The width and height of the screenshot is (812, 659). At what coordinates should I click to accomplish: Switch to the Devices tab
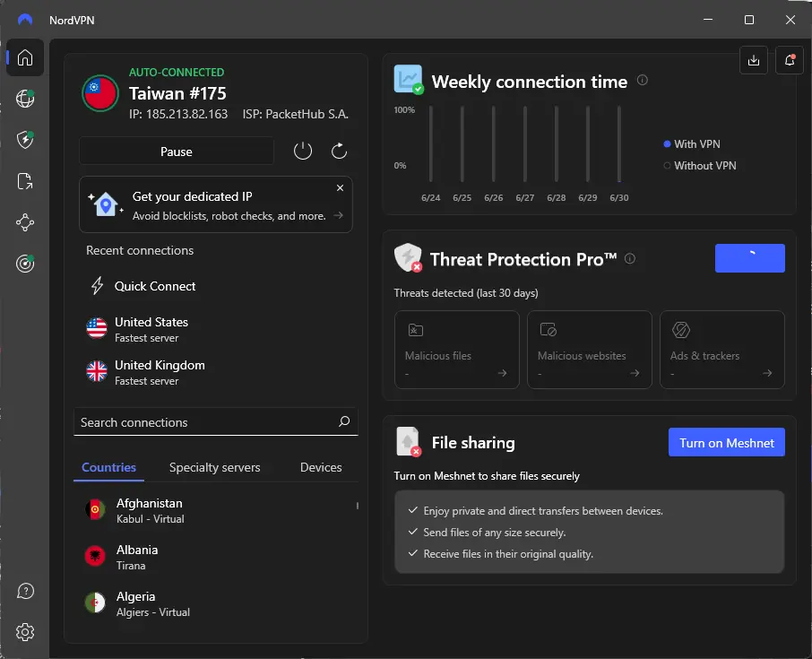tap(321, 467)
